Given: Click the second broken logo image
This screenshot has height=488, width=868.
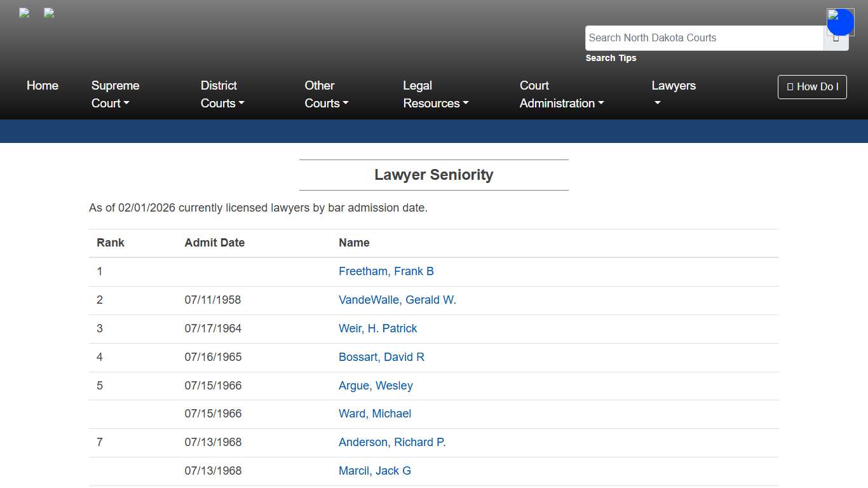Looking at the screenshot, I should [x=49, y=13].
